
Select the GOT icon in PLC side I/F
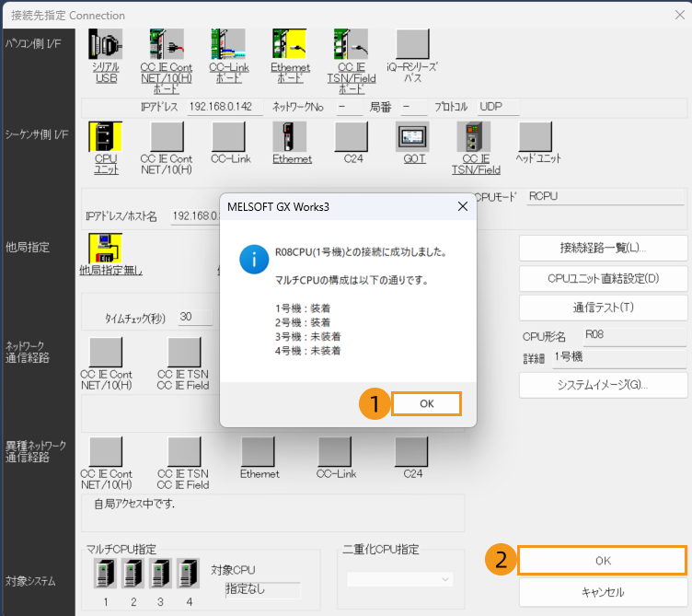[x=413, y=137]
